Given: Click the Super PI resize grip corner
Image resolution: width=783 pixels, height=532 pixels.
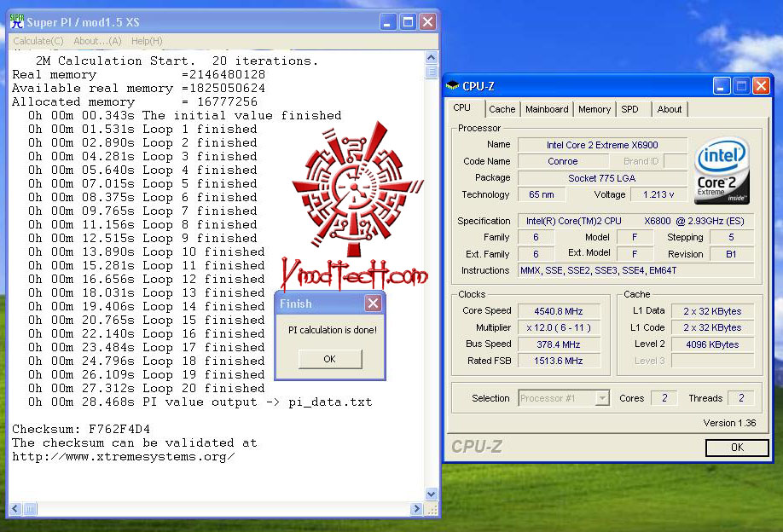Looking at the screenshot, I should click(432, 509).
